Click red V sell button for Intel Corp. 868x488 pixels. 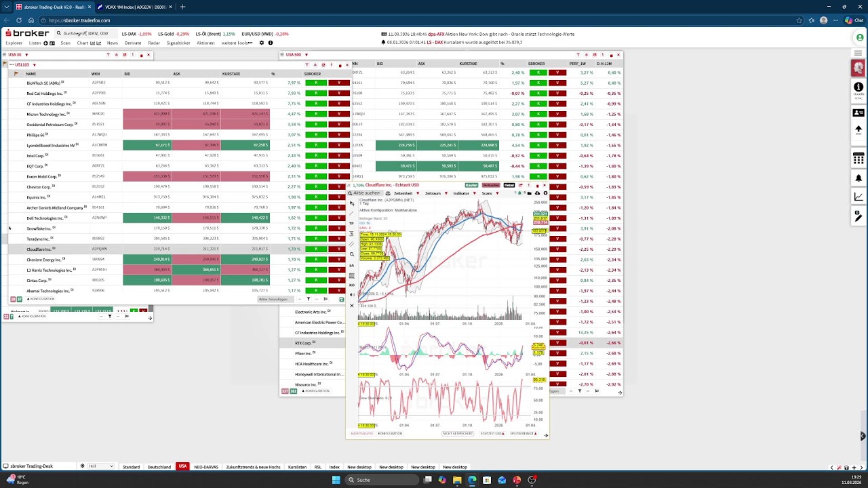[339, 155]
